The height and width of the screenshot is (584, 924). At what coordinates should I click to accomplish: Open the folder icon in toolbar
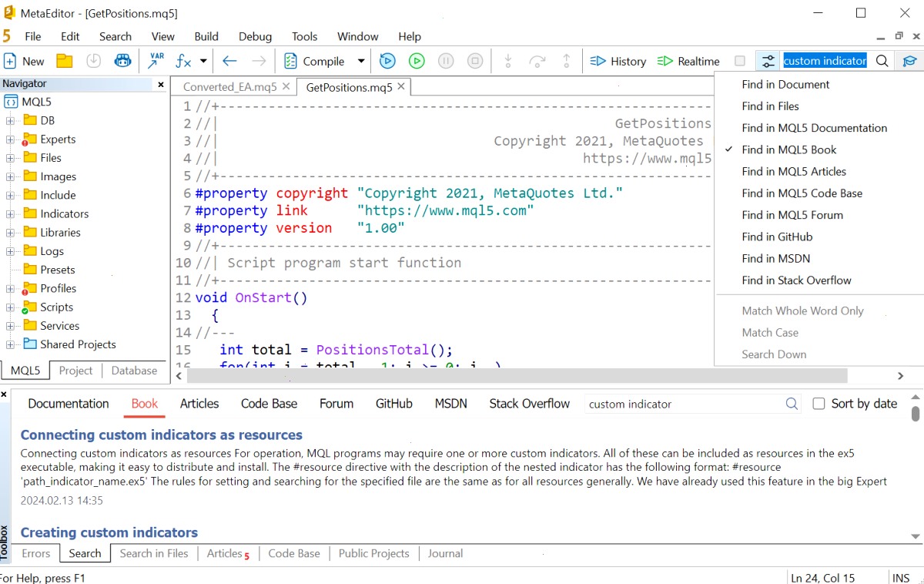[65, 61]
